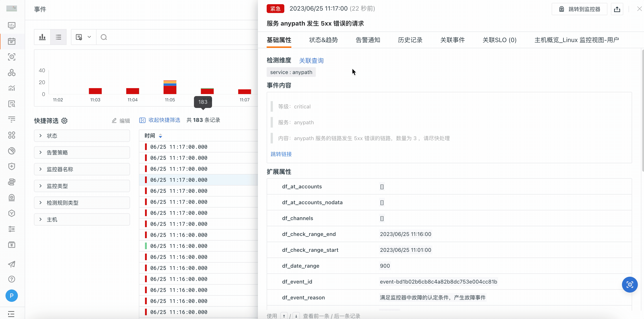Open the APM trace lines sidebar icon
644x319 pixels.
click(x=11, y=119)
